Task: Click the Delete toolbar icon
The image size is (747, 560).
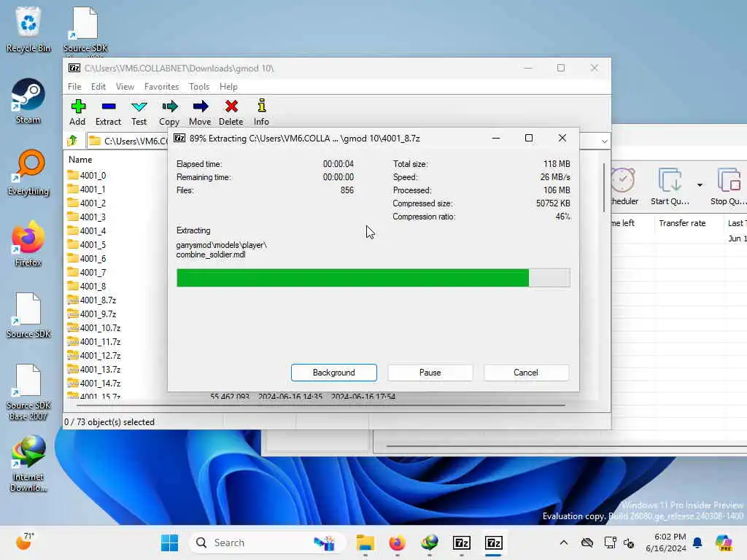Action: (231, 112)
